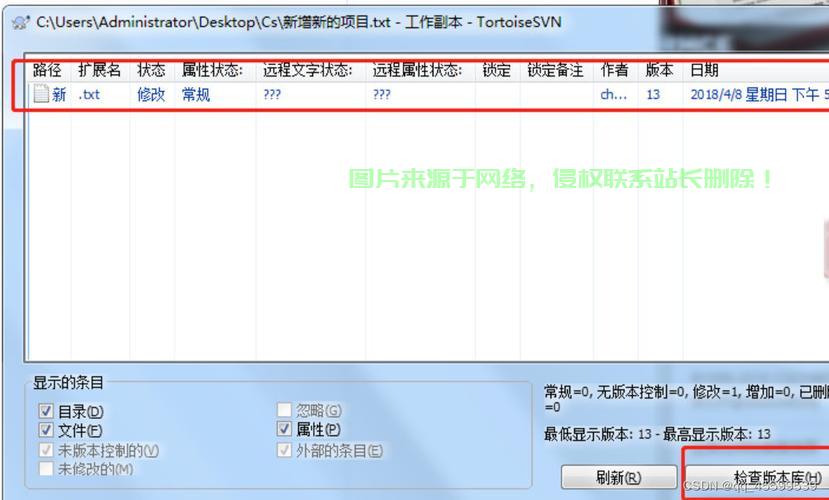Click the author cell ch...
The image size is (829, 500).
click(x=614, y=95)
